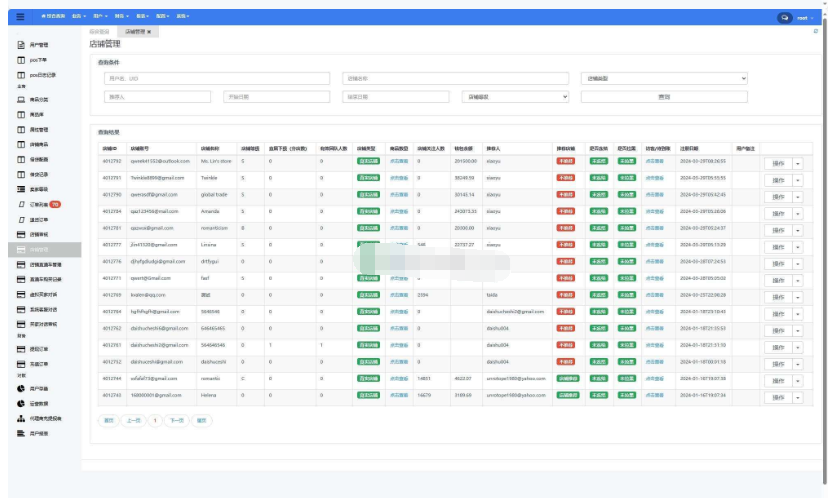
Task: Close the 店铺管理 tab
Action: [x=149, y=32]
